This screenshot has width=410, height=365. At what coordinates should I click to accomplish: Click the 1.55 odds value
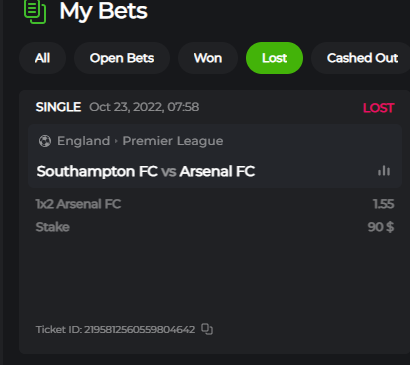[x=384, y=204]
